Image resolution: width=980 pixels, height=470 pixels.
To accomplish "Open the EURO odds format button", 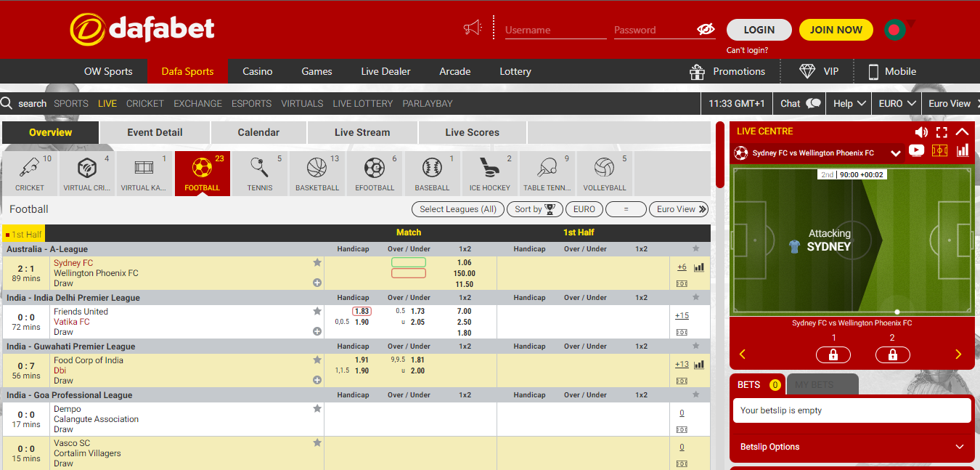I will [x=584, y=209].
